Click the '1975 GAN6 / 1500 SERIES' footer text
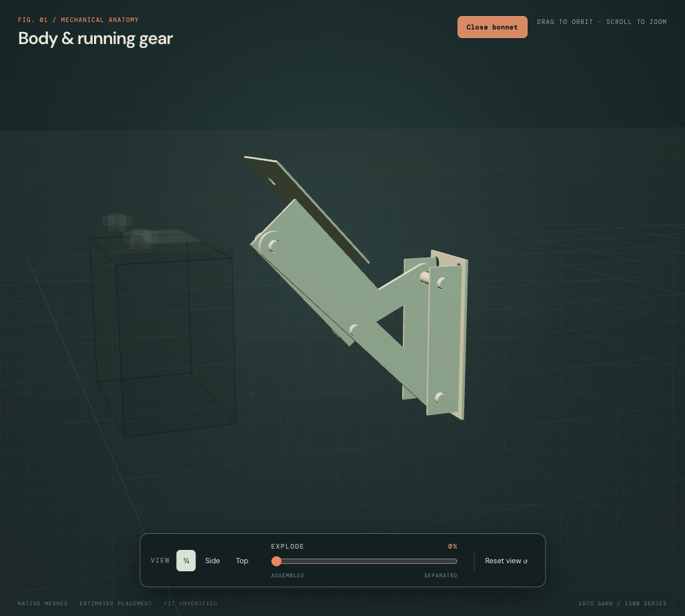 622,603
